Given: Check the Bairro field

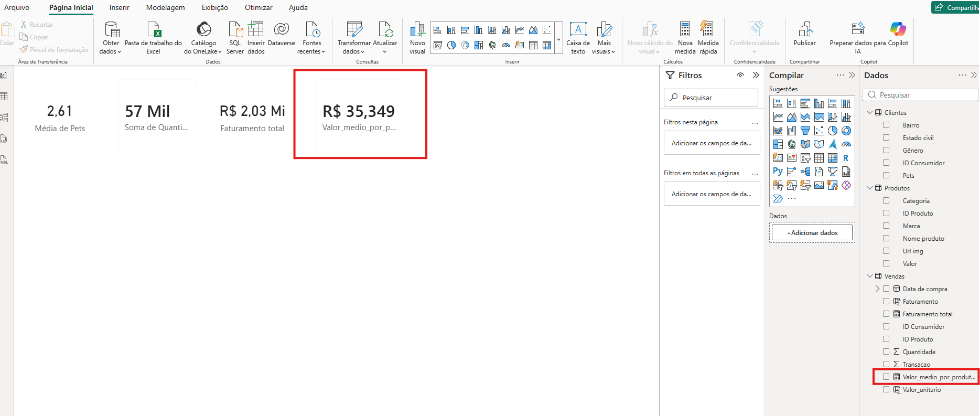Looking at the screenshot, I should [886, 125].
